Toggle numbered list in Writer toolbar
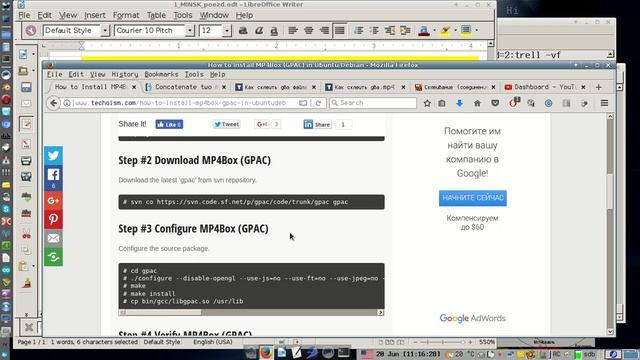Image resolution: width=640 pixels, height=360 pixels. click(359, 31)
